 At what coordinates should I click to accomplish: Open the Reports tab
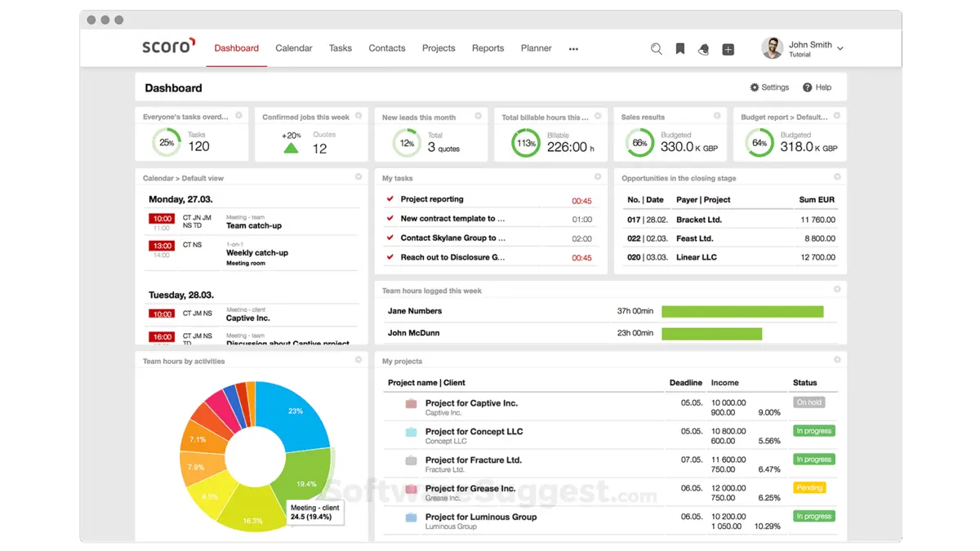(x=488, y=48)
